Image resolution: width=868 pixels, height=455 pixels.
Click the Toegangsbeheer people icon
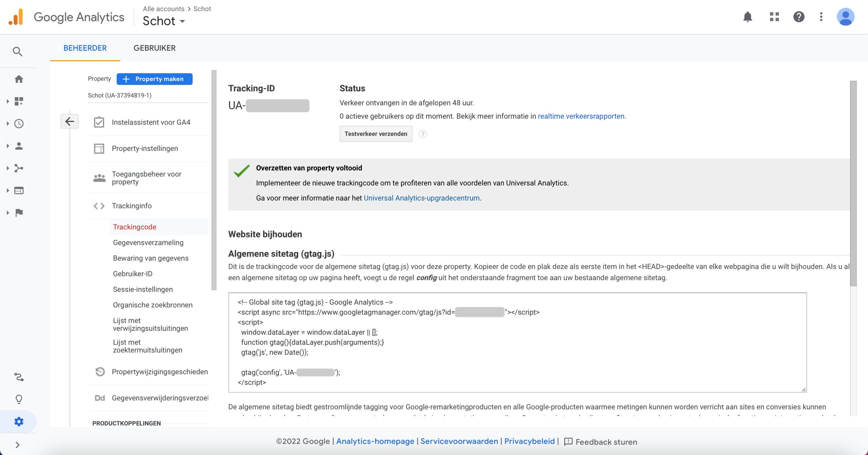(99, 178)
